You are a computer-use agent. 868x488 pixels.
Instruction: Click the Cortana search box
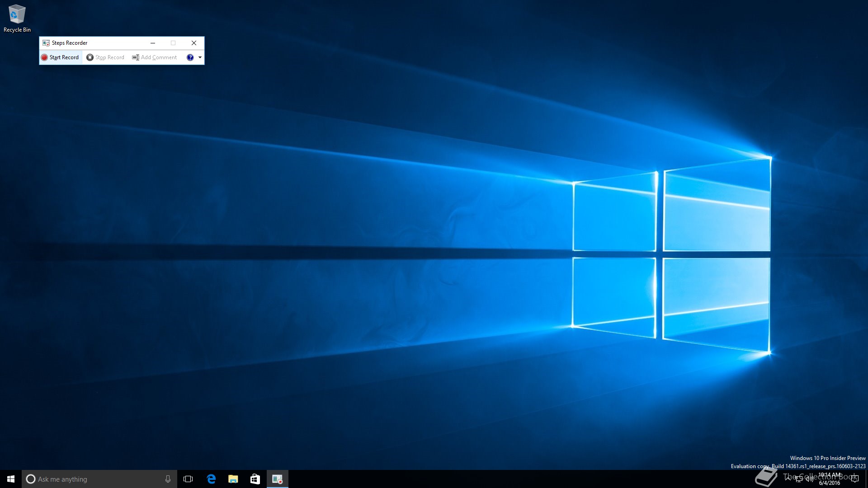pos(95,479)
